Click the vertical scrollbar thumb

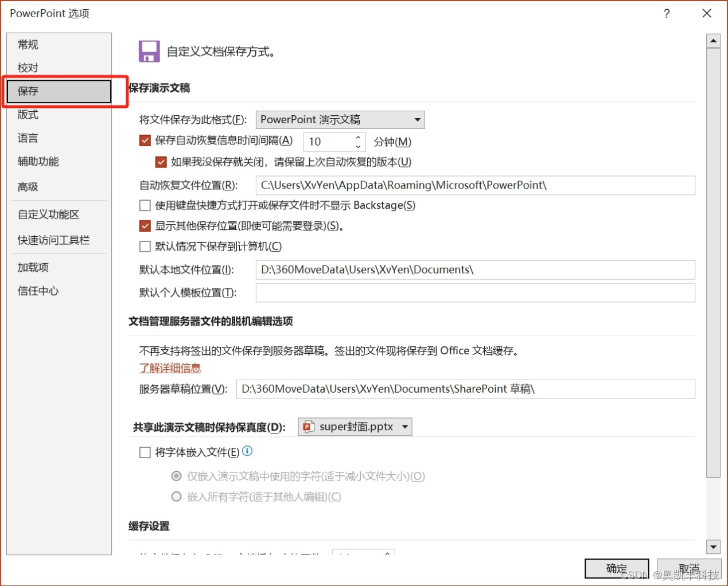point(713,263)
